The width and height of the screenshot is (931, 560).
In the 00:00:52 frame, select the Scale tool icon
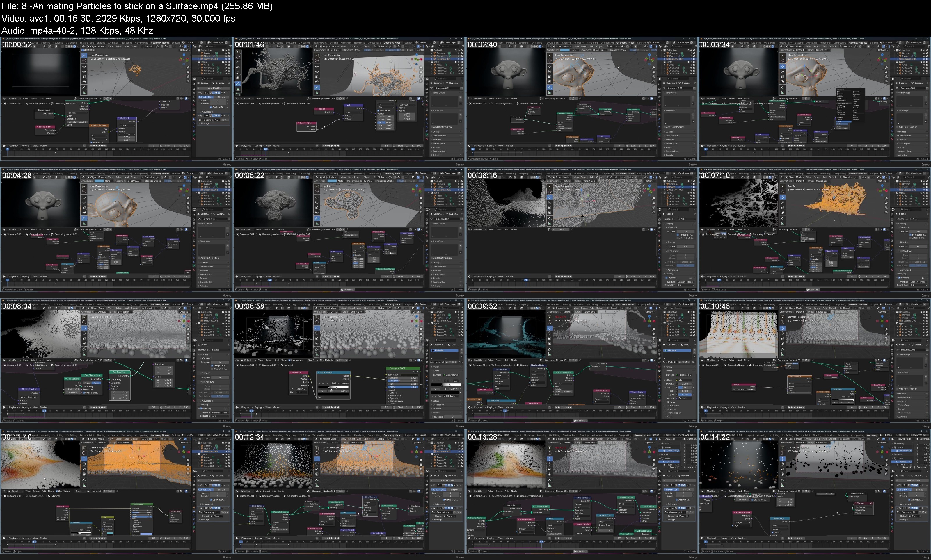point(84,76)
